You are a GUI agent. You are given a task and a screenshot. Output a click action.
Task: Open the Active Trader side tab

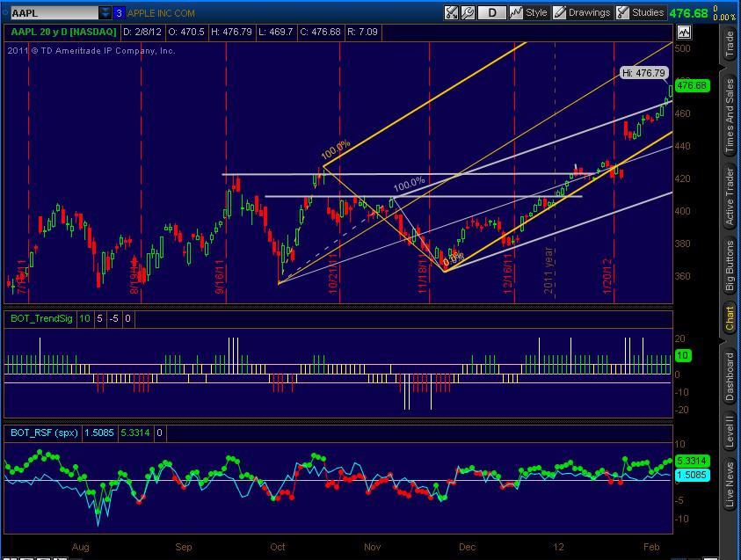pyautogui.click(x=730, y=197)
